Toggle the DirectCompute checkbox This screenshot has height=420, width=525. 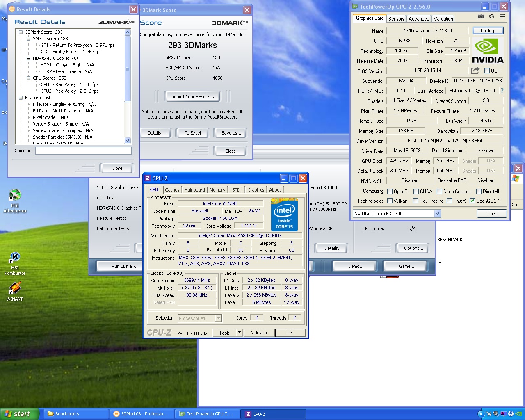pos(439,191)
